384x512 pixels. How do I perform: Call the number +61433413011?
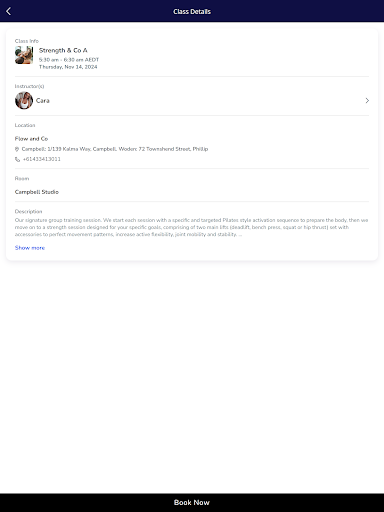42,159
